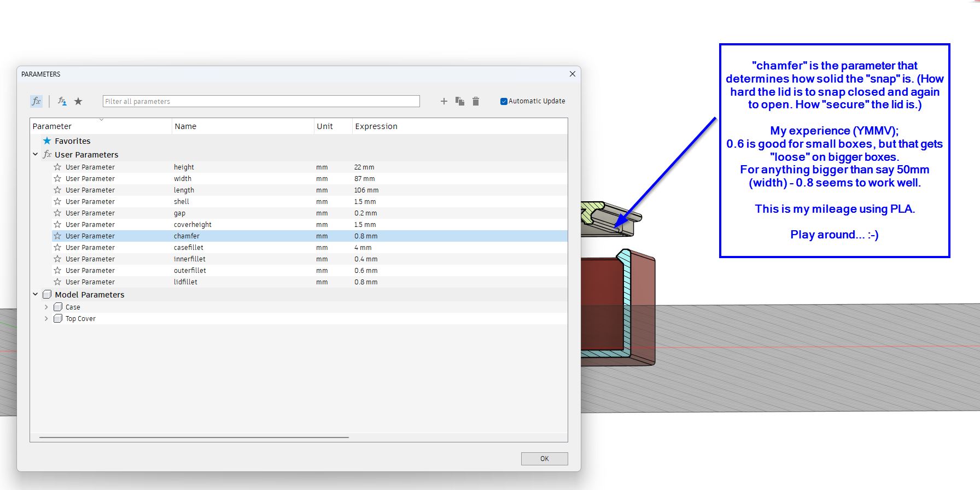Confirm with the OK button
Screen dimensions: 980x490
pyautogui.click(x=544, y=458)
